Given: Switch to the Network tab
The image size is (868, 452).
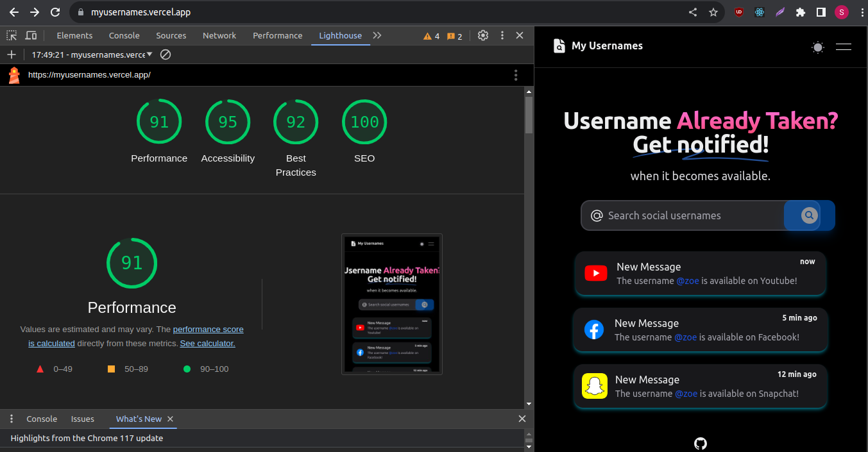Looking at the screenshot, I should [219, 35].
